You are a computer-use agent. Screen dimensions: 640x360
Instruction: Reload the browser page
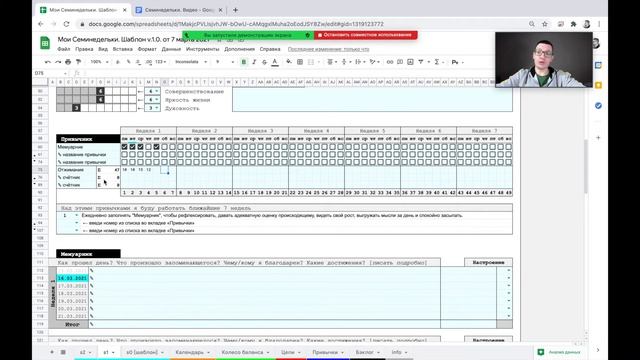(x=67, y=24)
